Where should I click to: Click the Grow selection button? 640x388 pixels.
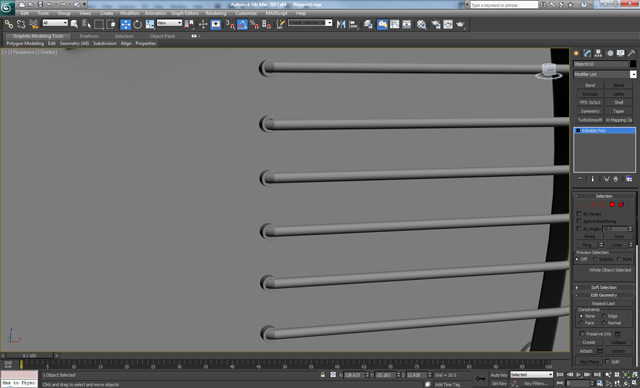tap(619, 236)
